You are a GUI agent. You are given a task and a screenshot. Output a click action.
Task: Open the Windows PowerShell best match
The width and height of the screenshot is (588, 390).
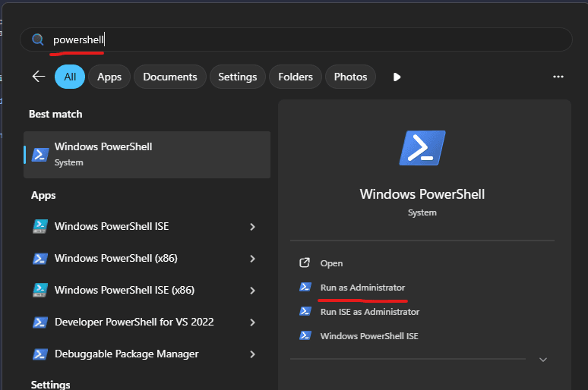coord(147,154)
